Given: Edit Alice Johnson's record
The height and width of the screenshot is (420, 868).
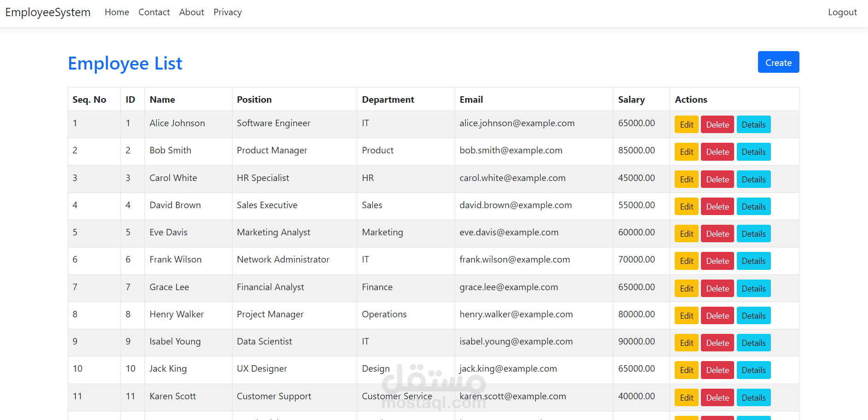Looking at the screenshot, I should coord(686,125).
